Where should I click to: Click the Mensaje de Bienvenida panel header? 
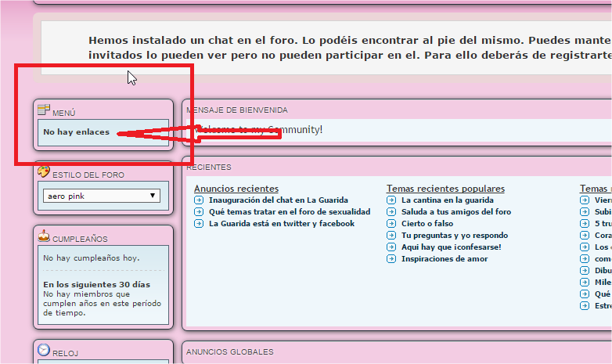(x=237, y=110)
